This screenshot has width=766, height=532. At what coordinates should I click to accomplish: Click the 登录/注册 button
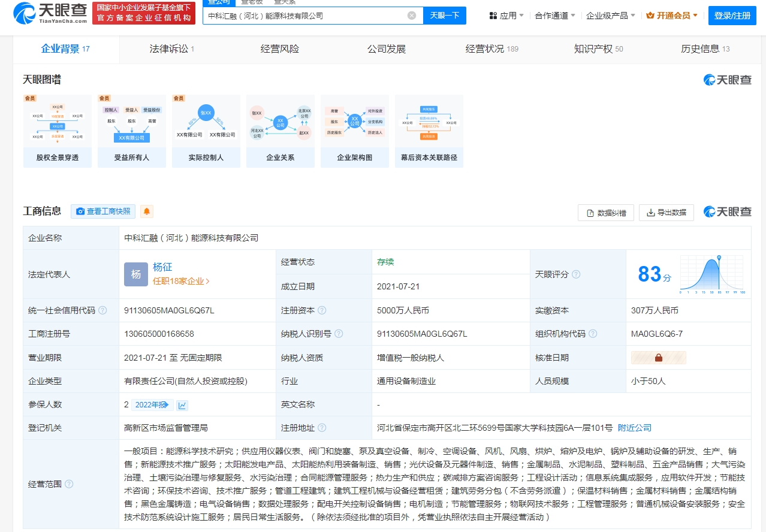(732, 16)
